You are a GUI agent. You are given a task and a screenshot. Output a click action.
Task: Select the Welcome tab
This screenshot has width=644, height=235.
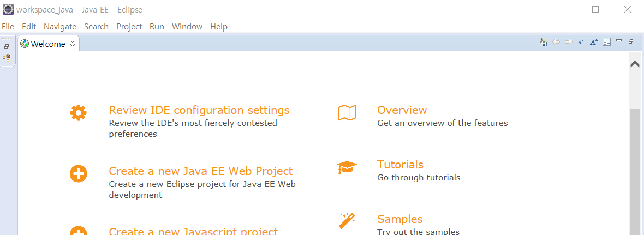(x=48, y=44)
